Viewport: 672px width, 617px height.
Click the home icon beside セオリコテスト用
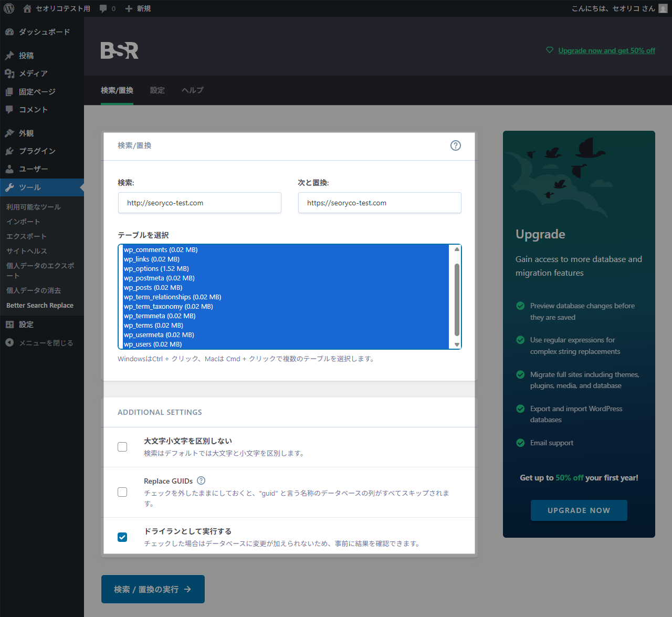tap(27, 8)
